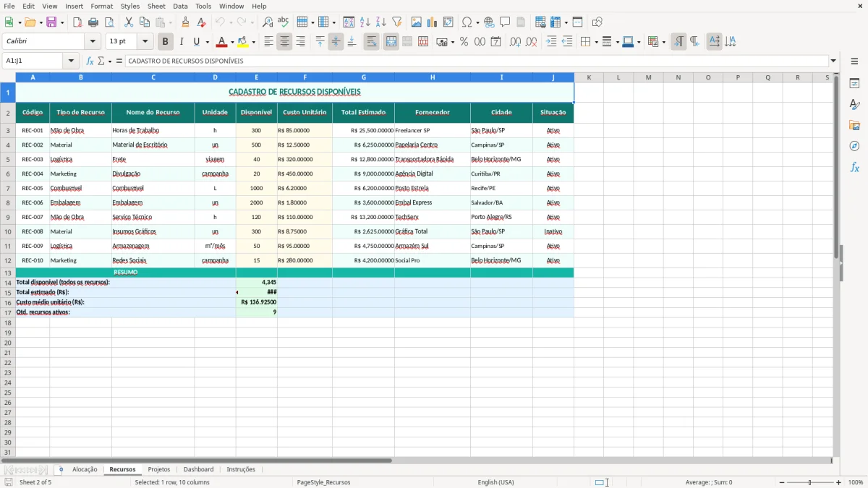Switch to the Dashboard sheet tab
This screenshot has width=868, height=488.
(198, 469)
